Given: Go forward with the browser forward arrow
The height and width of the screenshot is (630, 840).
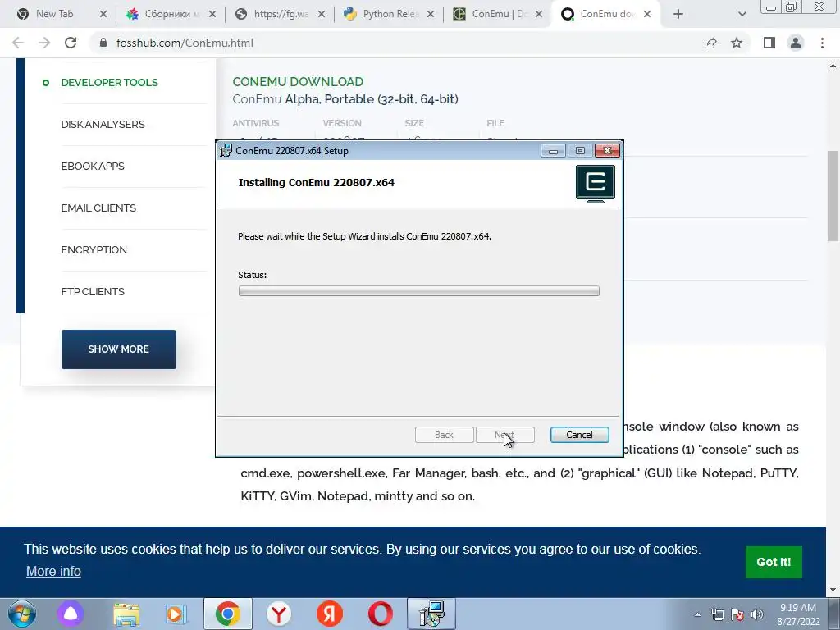Looking at the screenshot, I should 44,43.
